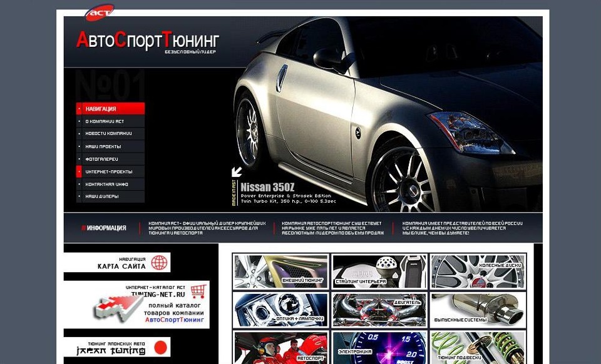Viewport: 601px width, 364px height.
Task: Select the Навигация menu header
Action: click(110, 109)
